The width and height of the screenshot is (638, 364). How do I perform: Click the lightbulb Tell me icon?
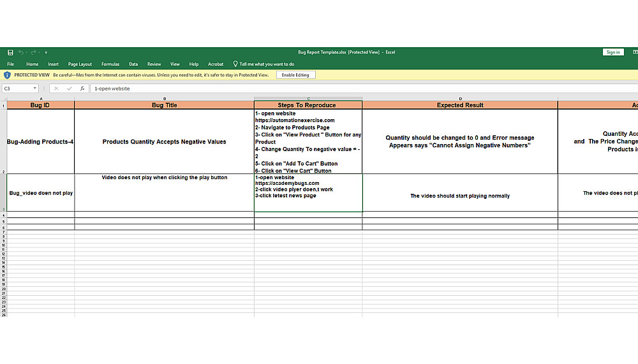(x=235, y=64)
